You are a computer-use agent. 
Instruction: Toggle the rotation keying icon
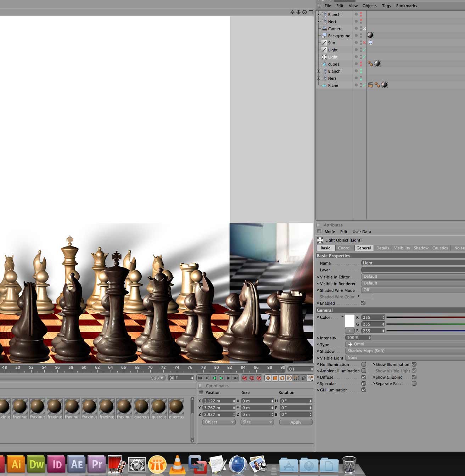point(282,378)
